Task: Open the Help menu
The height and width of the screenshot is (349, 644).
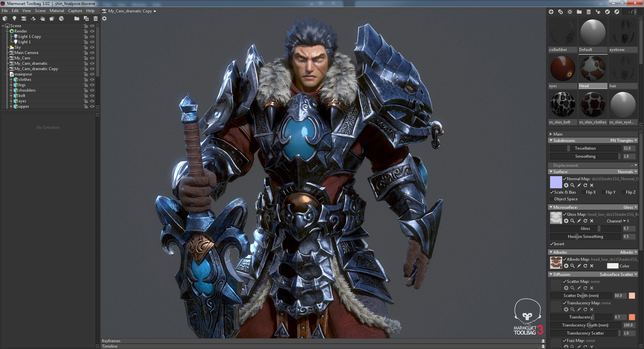Action: [90, 11]
